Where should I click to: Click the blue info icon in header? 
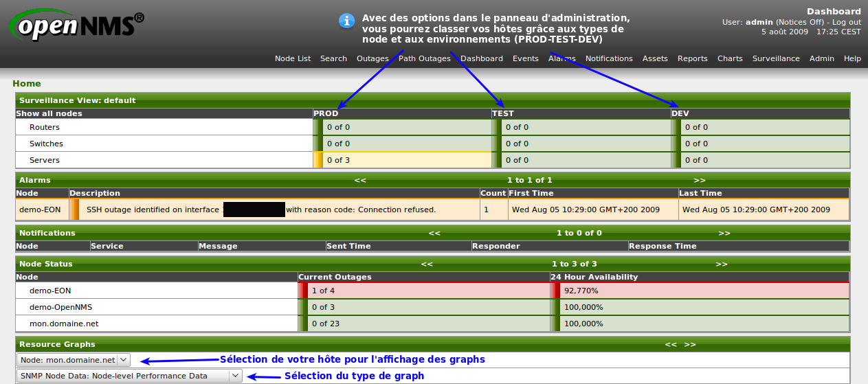[x=347, y=21]
